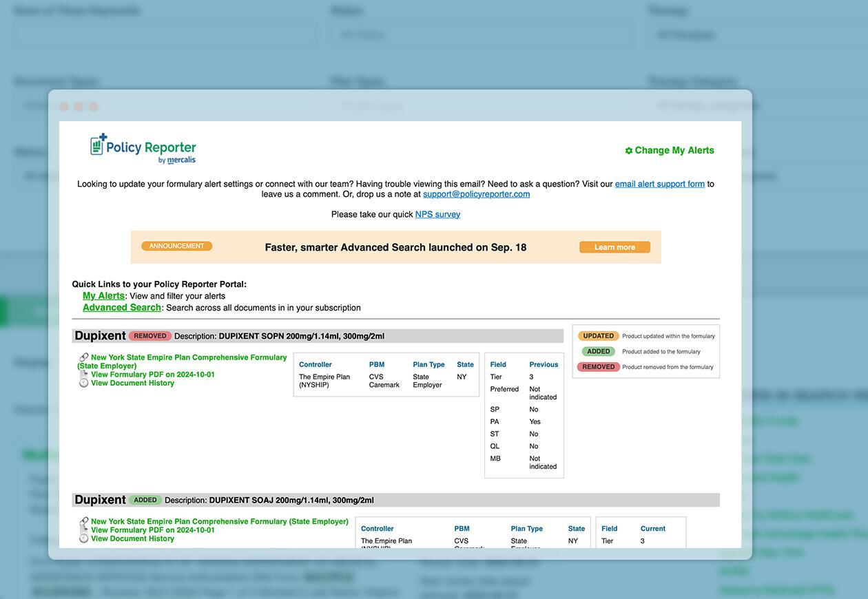This screenshot has width=868, height=599.
Task: Click the Policy Reporter logo
Action: (x=143, y=148)
